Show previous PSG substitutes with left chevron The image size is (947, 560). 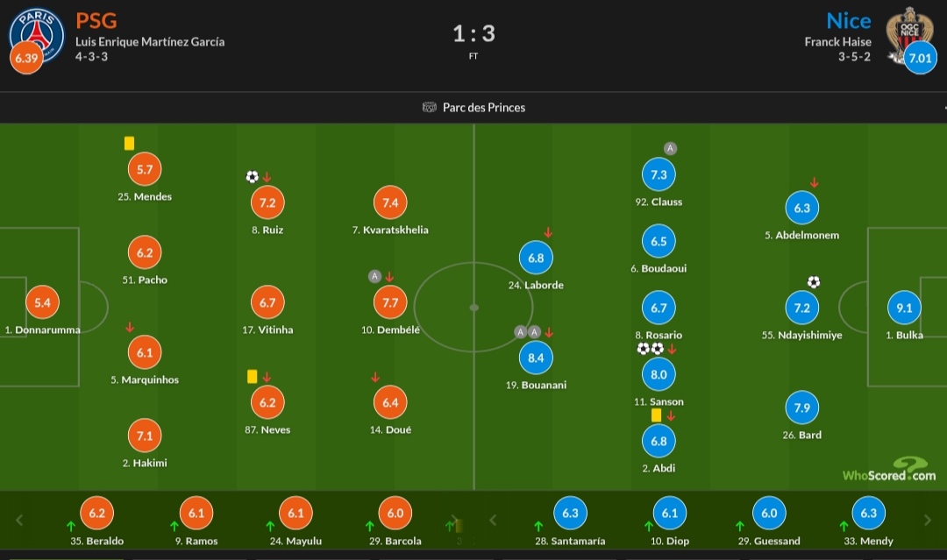(19, 520)
